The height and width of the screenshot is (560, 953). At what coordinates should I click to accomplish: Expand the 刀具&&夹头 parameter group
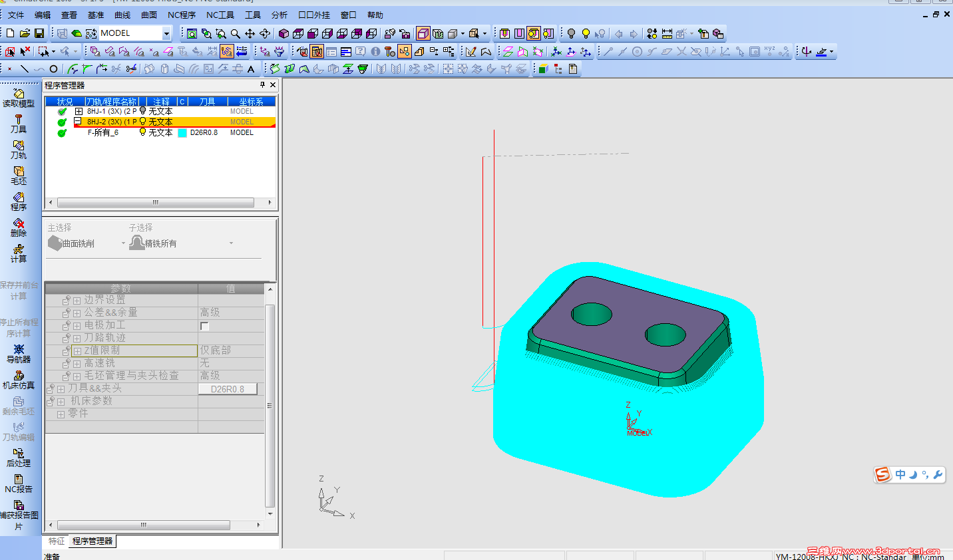(61, 389)
